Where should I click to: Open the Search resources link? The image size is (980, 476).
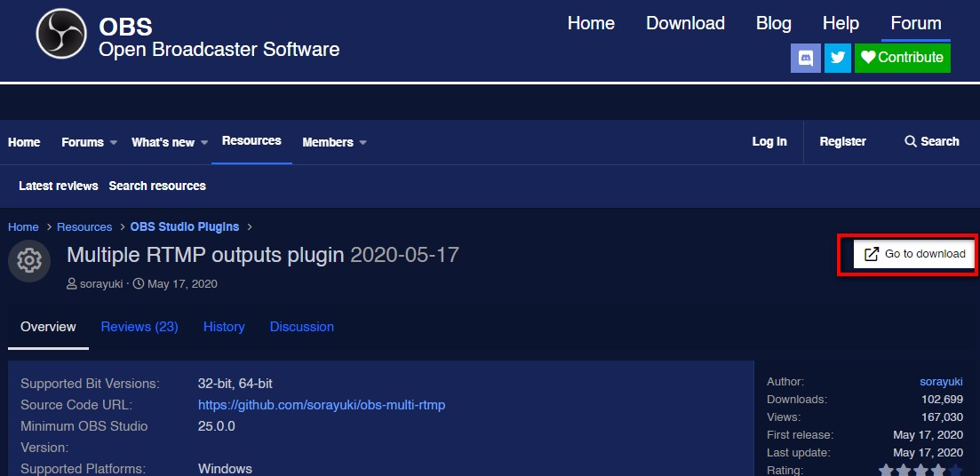tap(157, 186)
